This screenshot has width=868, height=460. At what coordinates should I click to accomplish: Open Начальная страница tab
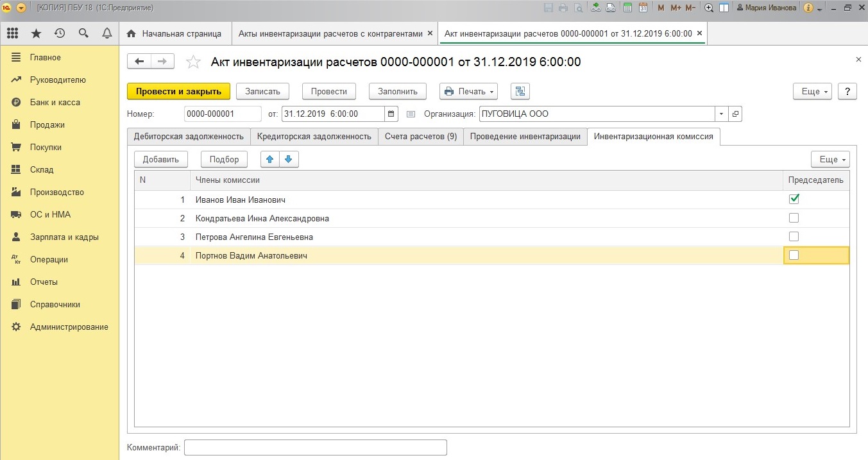pyautogui.click(x=174, y=33)
